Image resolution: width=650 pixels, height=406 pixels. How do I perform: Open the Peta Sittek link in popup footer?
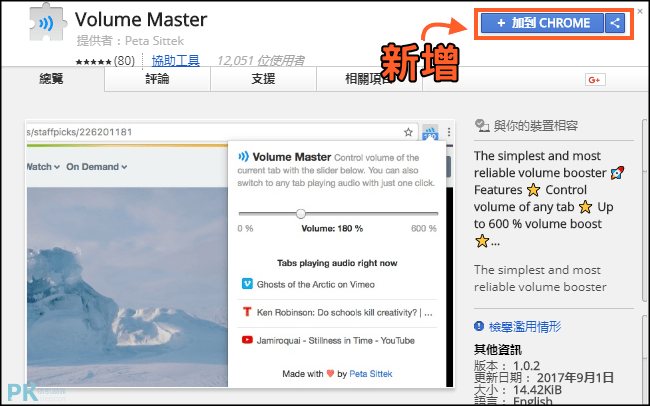tap(371, 374)
